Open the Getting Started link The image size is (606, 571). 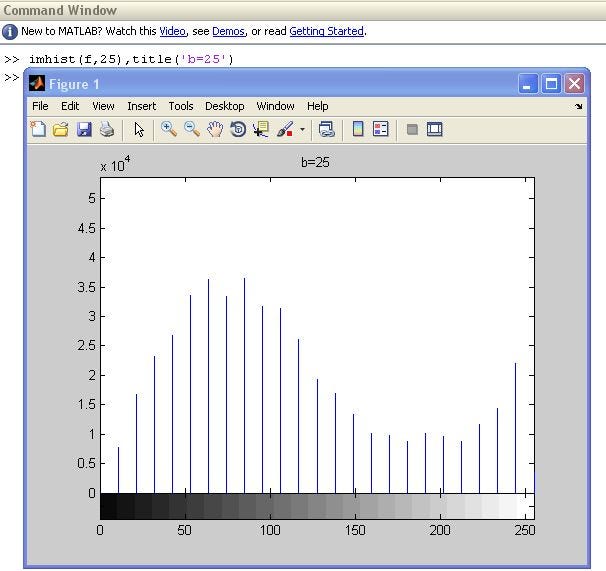pyautogui.click(x=327, y=31)
